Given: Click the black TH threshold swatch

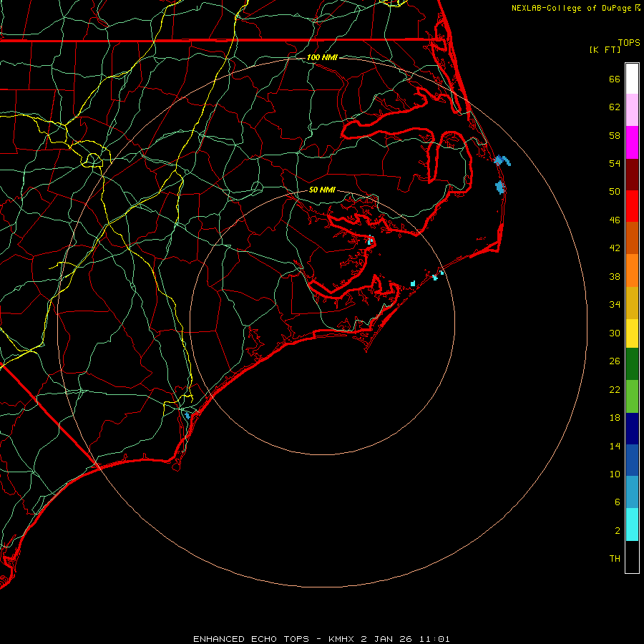Looking at the screenshot, I should (632, 557).
